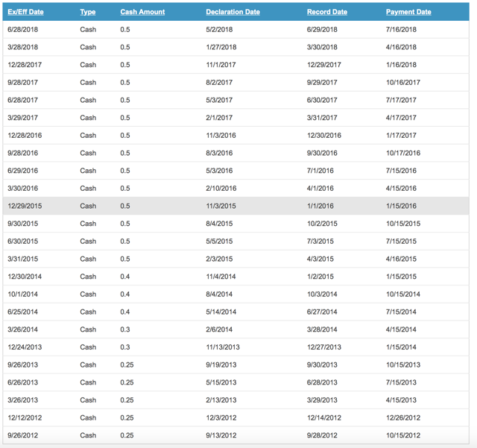Click the 9/26/2013 ex-date cell
Screen dimensions: 477x448
coord(23,365)
